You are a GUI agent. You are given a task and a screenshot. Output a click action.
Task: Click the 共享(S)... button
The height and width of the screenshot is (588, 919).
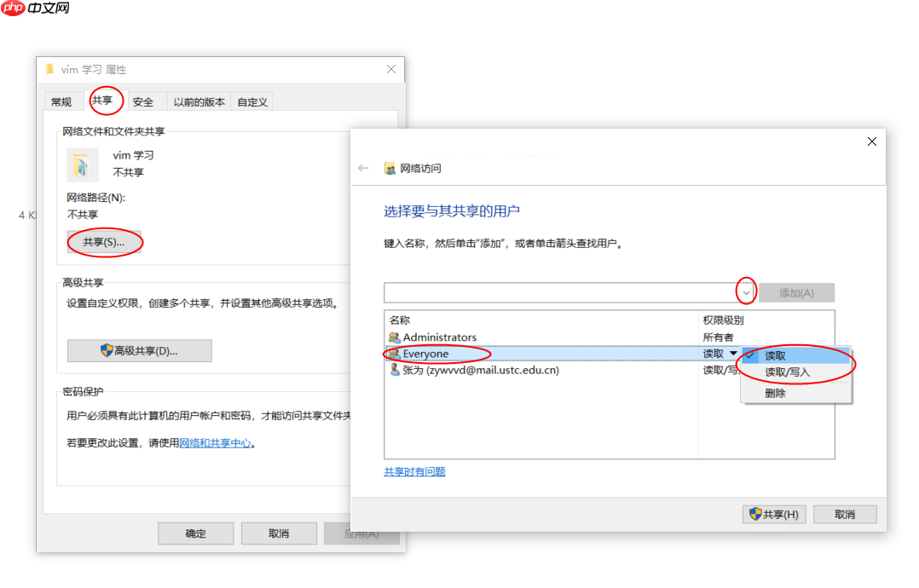pyautogui.click(x=102, y=242)
